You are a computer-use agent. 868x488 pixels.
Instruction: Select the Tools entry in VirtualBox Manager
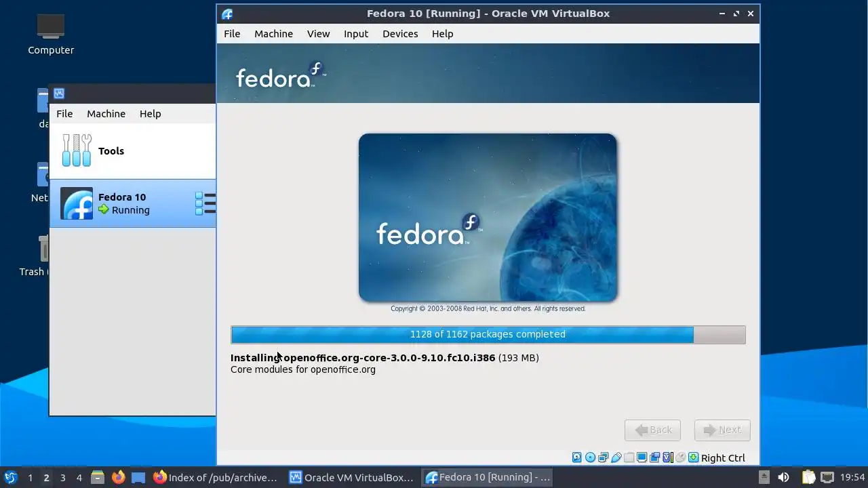(x=133, y=151)
